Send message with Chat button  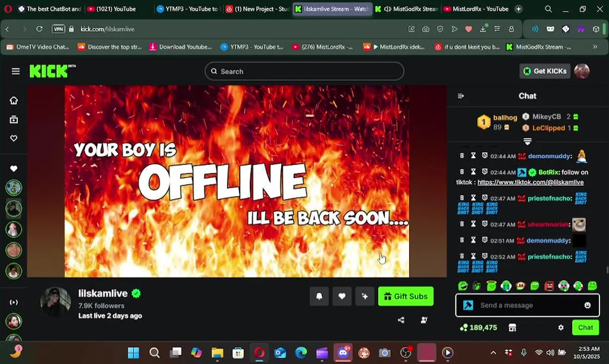pyautogui.click(x=585, y=328)
